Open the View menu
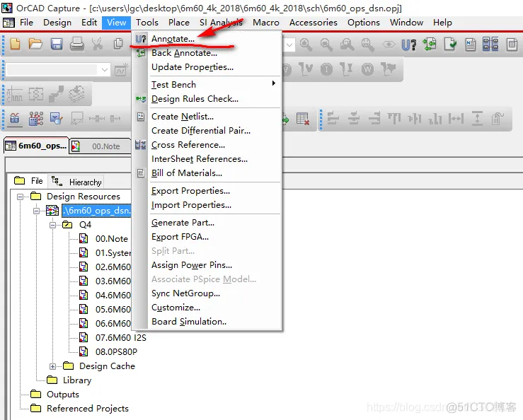523x420 pixels. [116, 23]
